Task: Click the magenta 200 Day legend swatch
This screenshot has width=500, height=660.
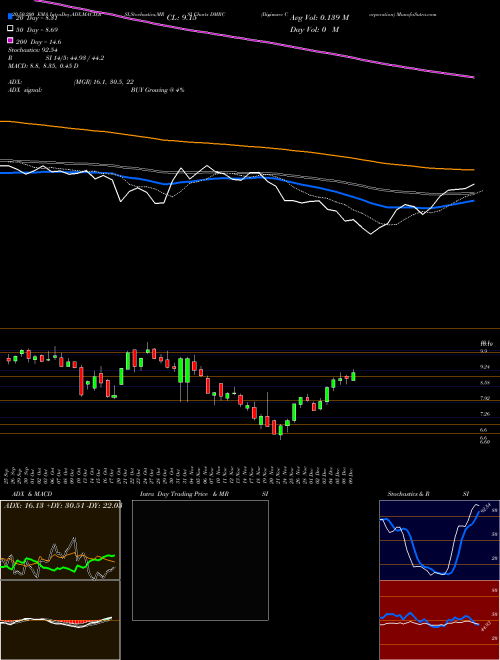Action: 10,41
